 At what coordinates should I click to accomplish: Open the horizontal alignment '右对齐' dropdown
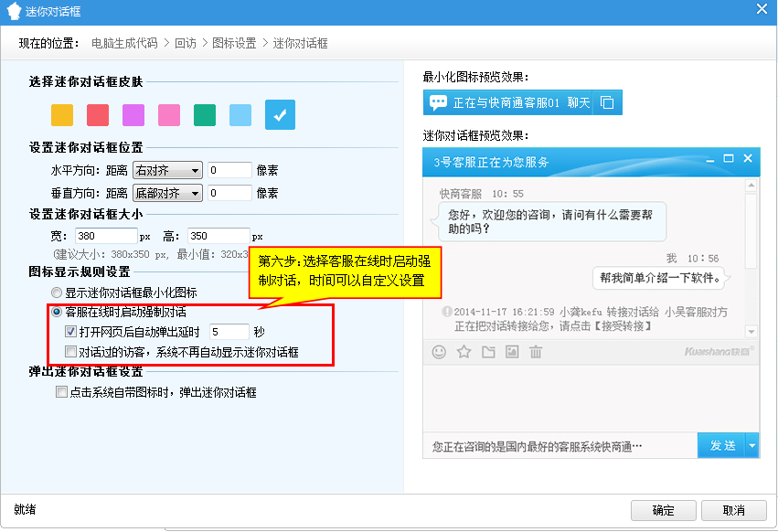pyautogui.click(x=167, y=170)
